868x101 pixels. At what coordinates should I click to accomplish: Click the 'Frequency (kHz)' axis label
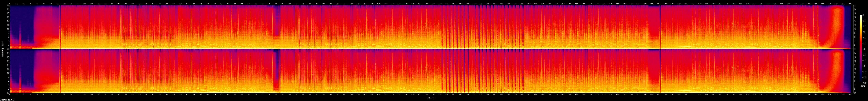3,49
